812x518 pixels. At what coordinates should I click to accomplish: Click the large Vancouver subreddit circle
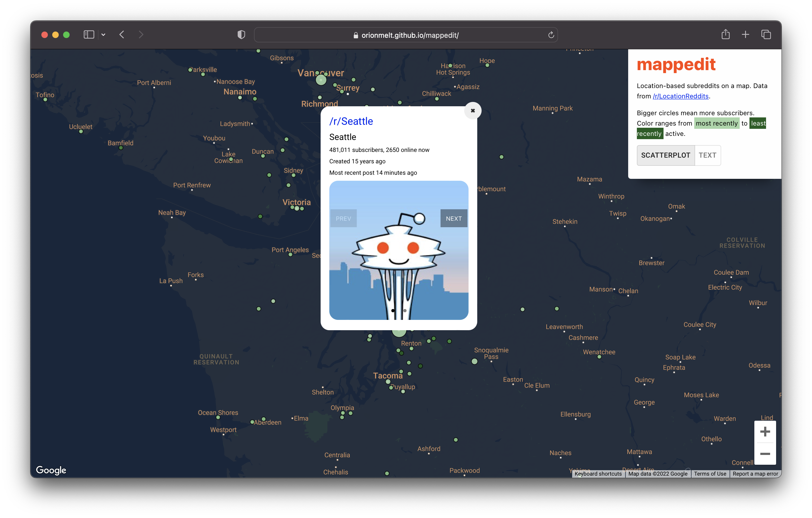point(321,80)
